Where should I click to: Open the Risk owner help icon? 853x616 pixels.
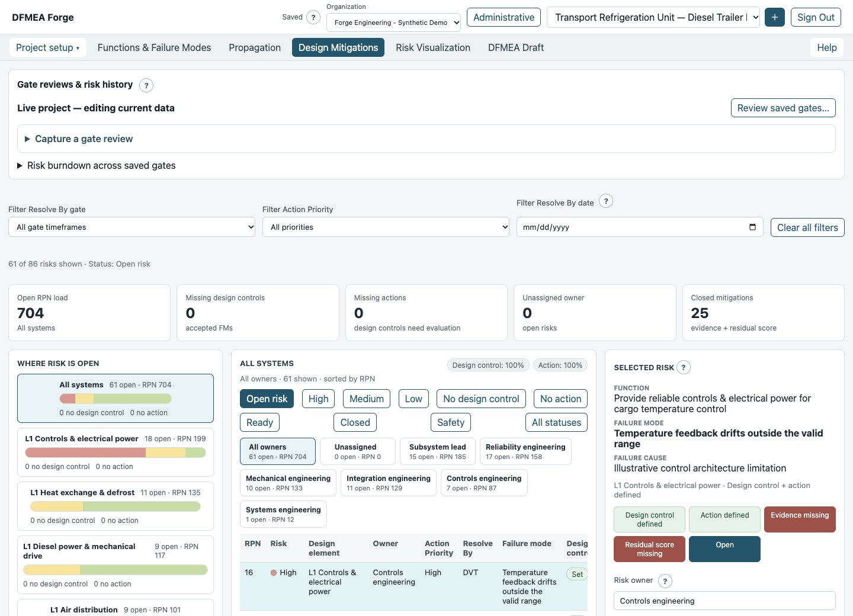point(665,581)
